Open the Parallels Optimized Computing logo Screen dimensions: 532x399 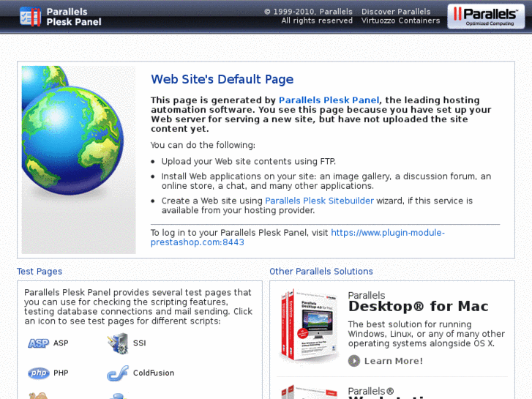coord(486,16)
